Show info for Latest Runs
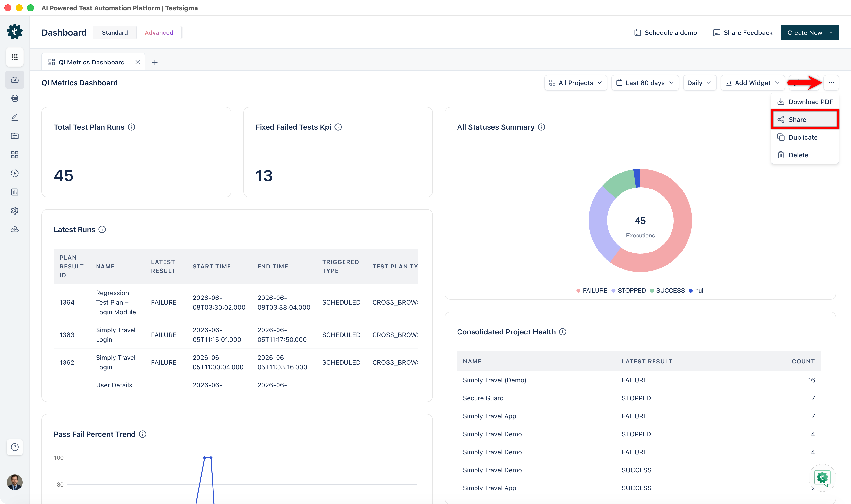851x504 pixels. pyautogui.click(x=102, y=230)
